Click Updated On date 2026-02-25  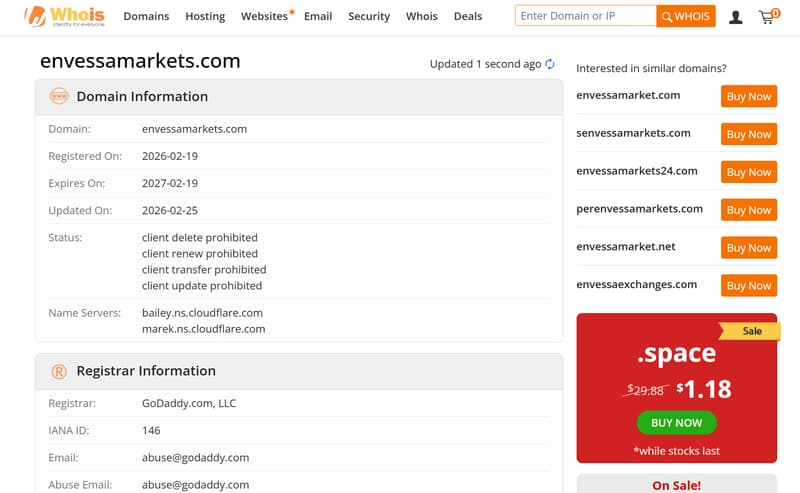170,210
